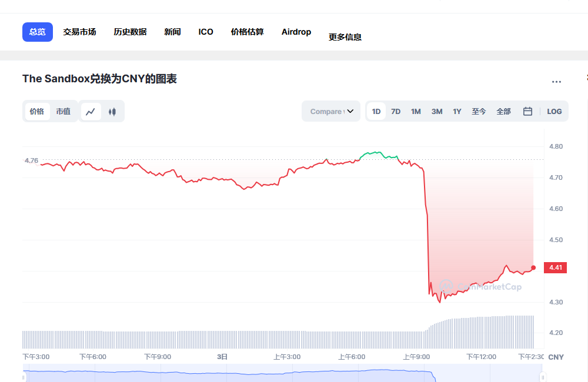Click the chart title The Sandbox兑换为CNY的图表
The image size is (588, 382).
point(99,79)
